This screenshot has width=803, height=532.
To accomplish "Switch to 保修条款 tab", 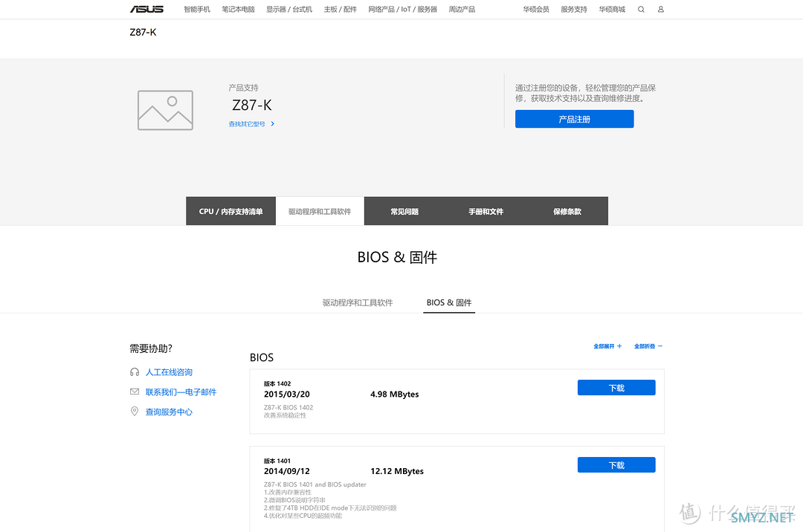I will coord(567,211).
